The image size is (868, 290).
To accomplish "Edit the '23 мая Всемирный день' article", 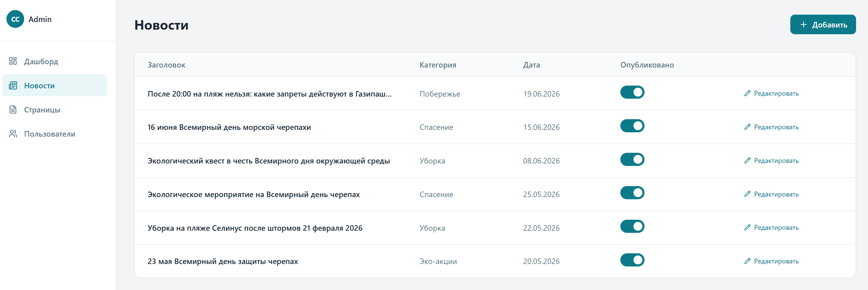I will tap(771, 261).
